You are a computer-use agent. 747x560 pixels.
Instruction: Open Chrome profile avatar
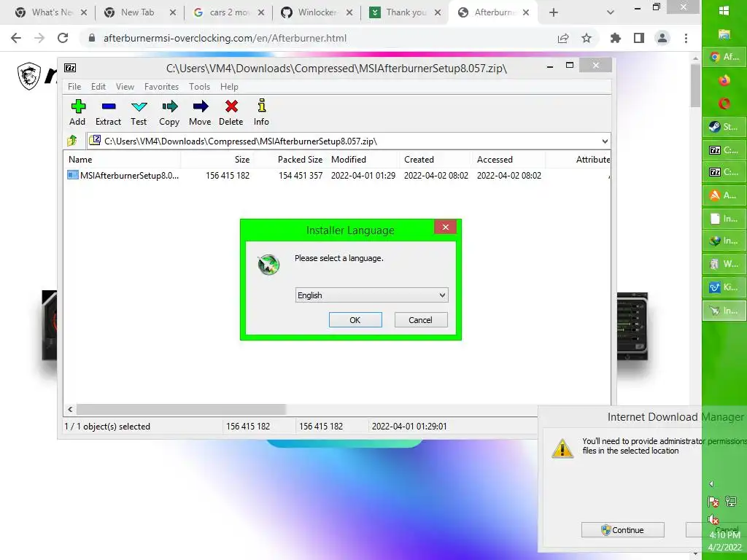click(662, 38)
